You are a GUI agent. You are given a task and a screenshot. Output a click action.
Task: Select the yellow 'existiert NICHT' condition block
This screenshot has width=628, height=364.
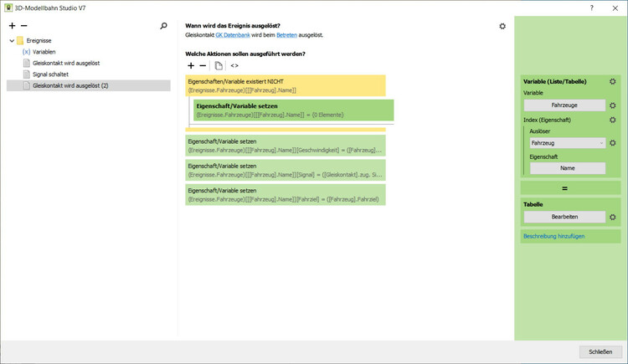pyautogui.click(x=285, y=85)
